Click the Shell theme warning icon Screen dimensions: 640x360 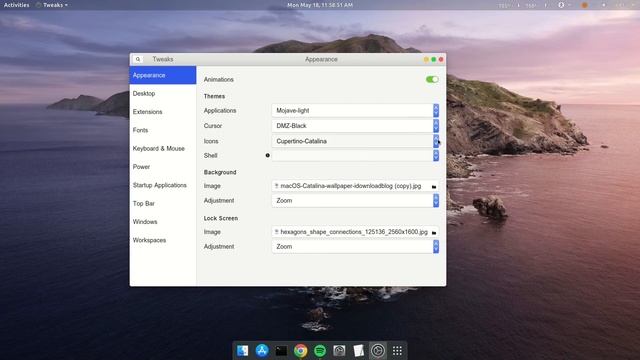[268, 155]
